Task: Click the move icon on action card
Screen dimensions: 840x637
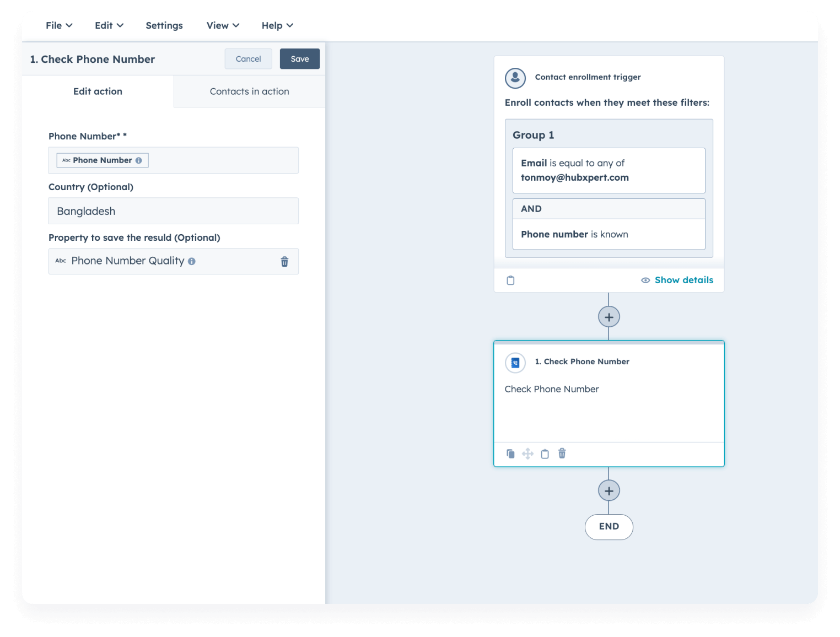Action: coord(527,454)
